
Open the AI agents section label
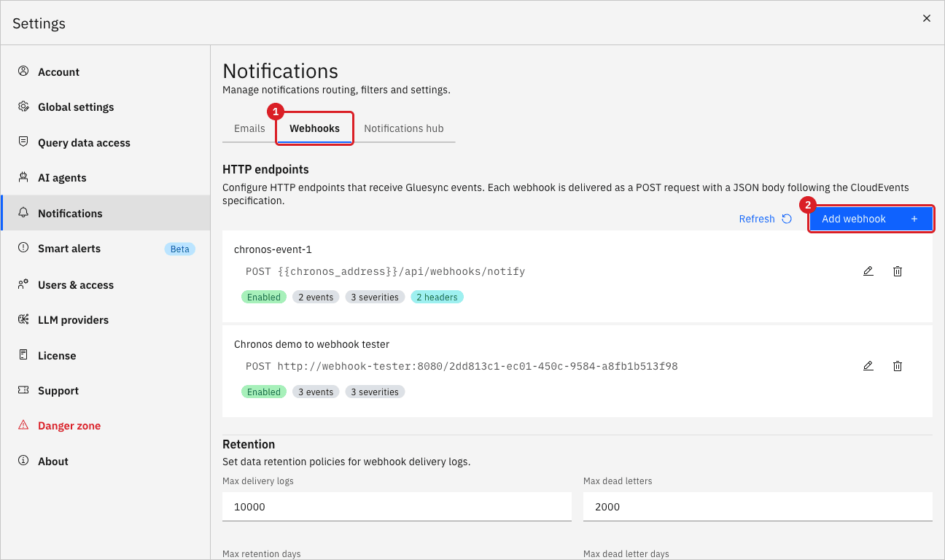[x=62, y=177]
